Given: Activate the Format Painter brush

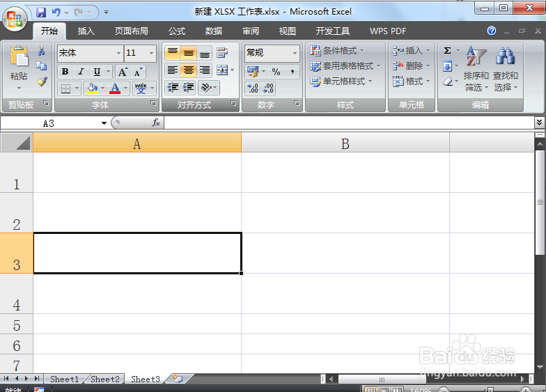Looking at the screenshot, I should (42, 81).
